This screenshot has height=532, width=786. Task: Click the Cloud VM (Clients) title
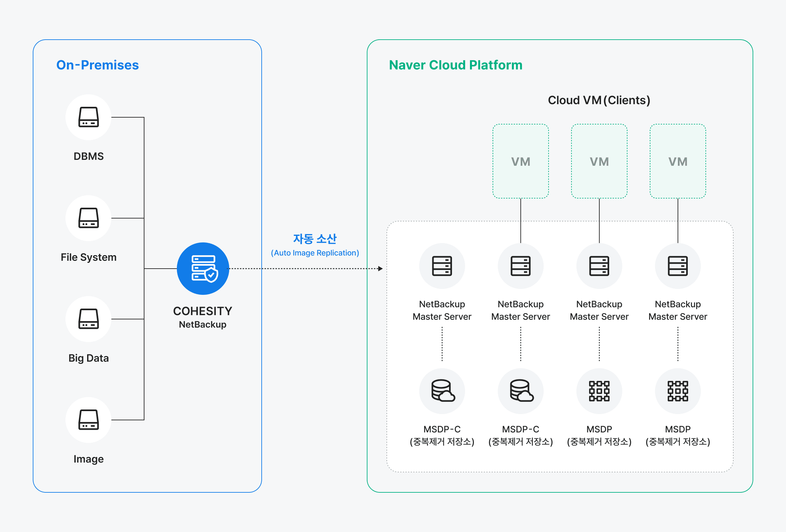[x=599, y=100]
